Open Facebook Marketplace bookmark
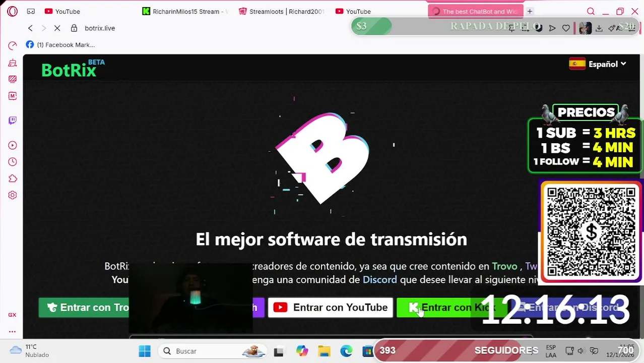Screen dimensions: 644x363 click(60, 45)
